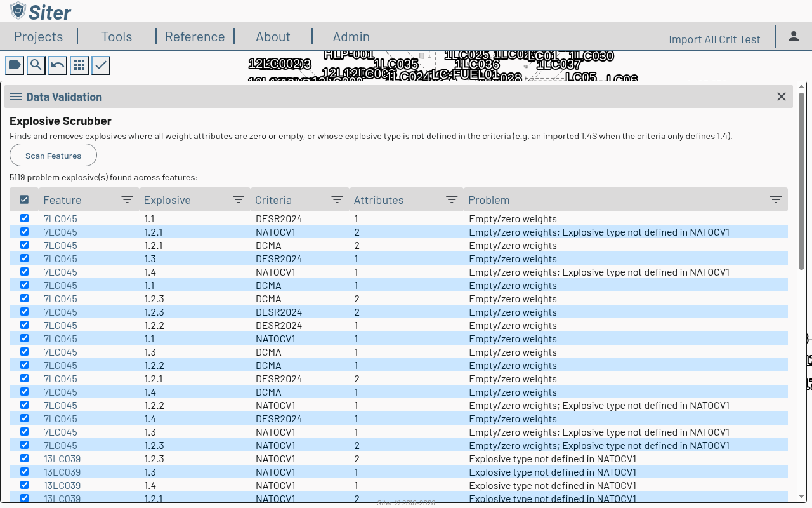Click the Siter shield logo
Image resolution: width=812 pixels, height=508 pixels.
[x=18, y=11]
